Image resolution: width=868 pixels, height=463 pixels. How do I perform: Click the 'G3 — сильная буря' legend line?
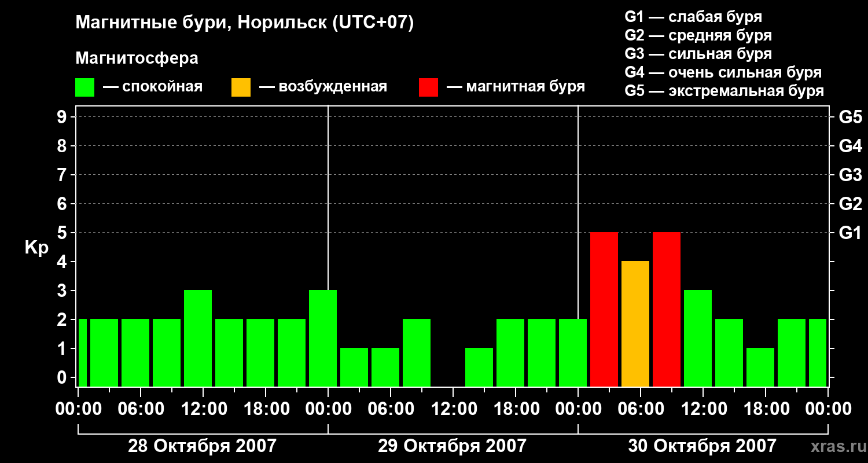point(698,54)
